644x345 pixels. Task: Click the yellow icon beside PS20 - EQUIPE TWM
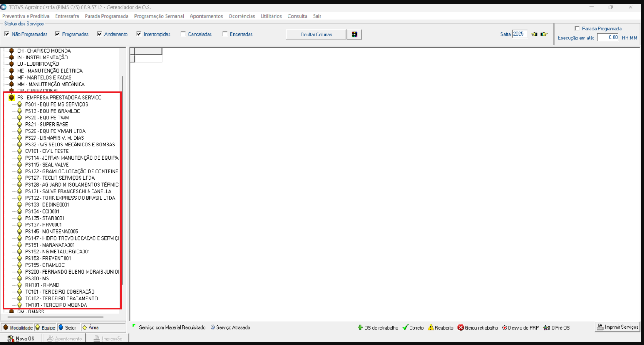20,118
